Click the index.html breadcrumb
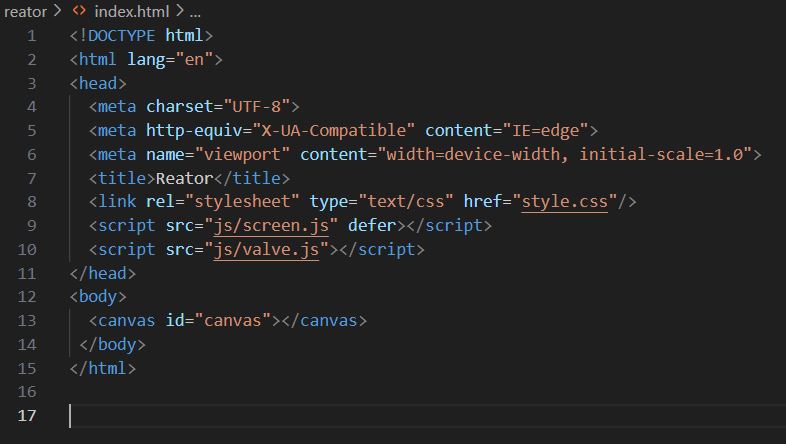The height and width of the screenshot is (444, 786). click(132, 11)
